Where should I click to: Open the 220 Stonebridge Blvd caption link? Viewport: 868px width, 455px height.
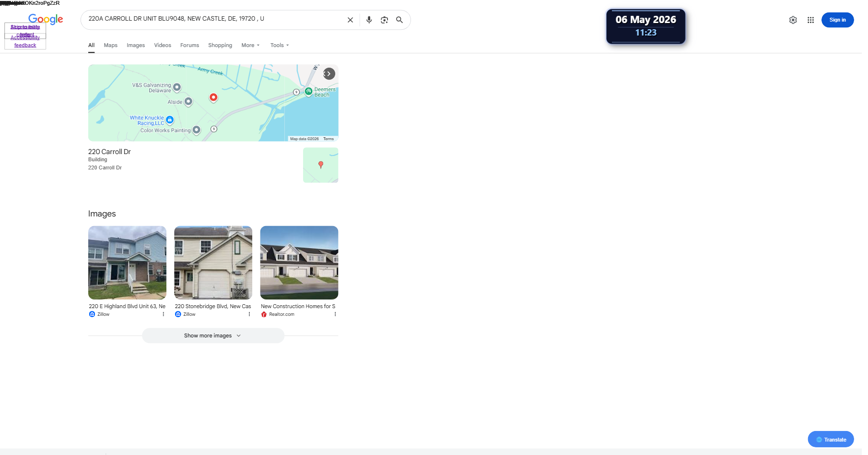[x=213, y=306]
